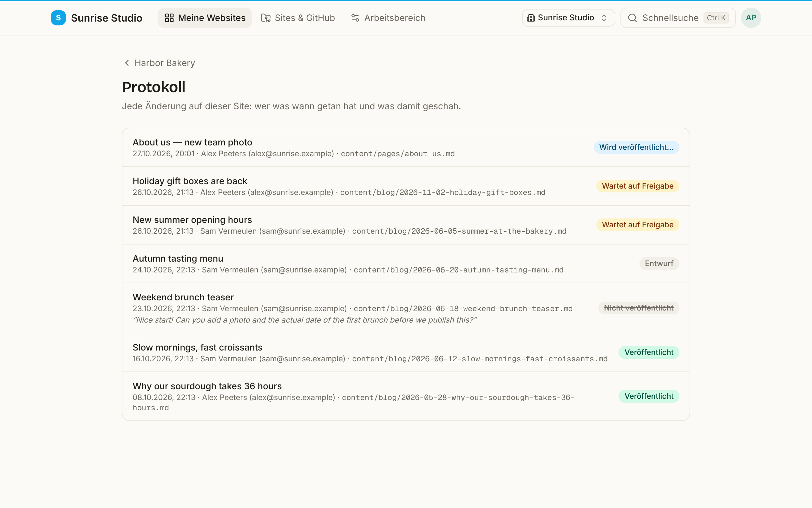Open 'Slow mornings, fast croissants' entry

coord(406,352)
